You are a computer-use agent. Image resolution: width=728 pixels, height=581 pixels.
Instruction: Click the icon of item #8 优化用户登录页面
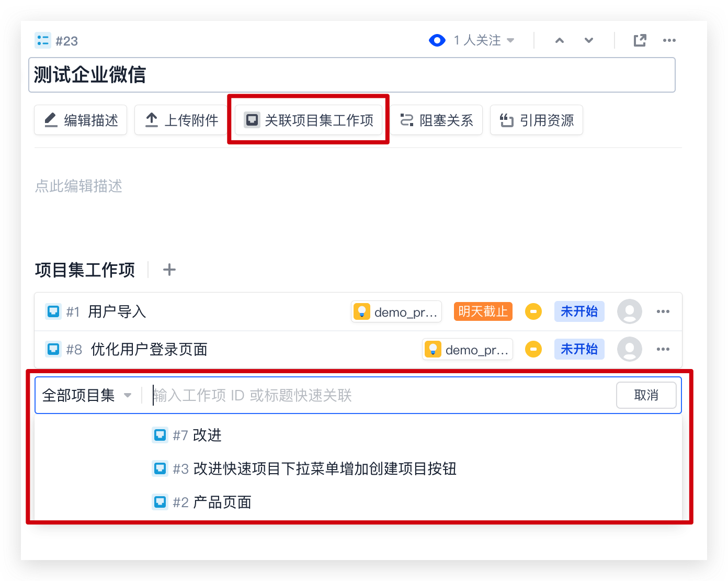tap(53, 349)
